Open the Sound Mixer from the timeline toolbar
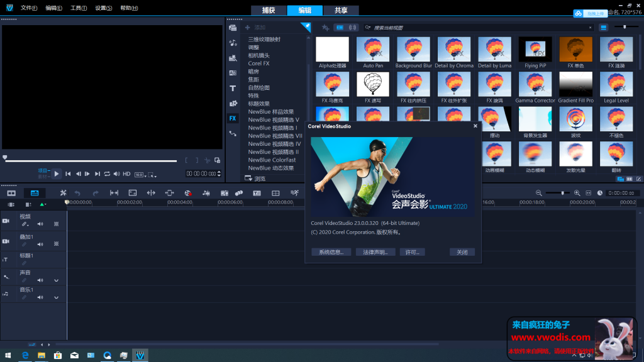 coord(206,193)
